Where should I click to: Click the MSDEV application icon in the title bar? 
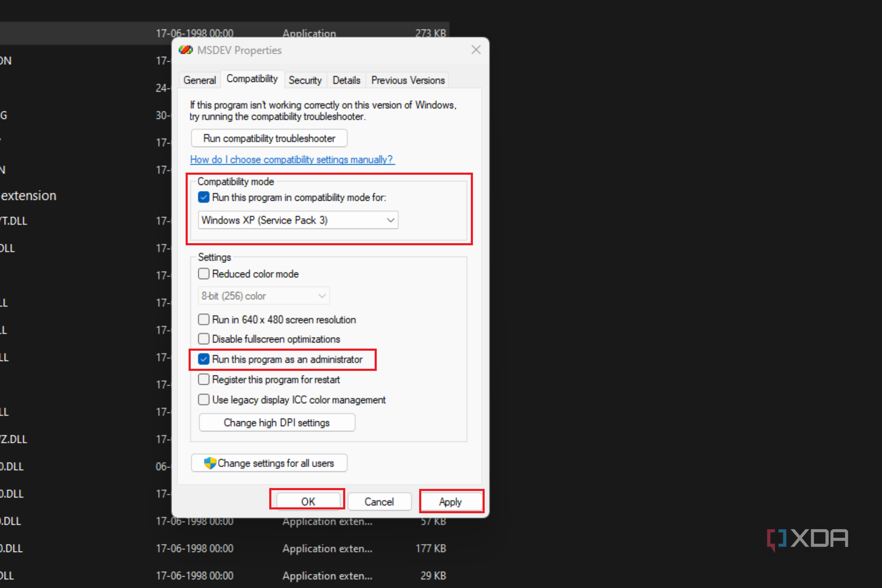click(x=186, y=50)
